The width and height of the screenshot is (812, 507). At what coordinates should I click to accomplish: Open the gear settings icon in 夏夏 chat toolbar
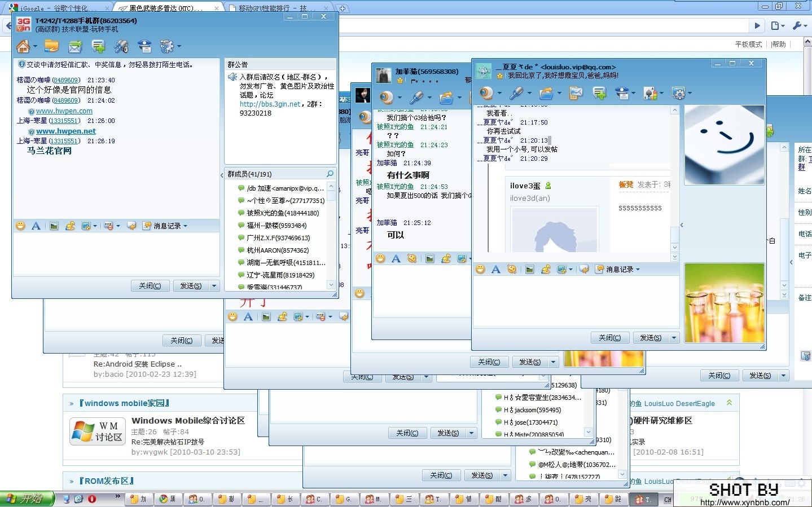679,94
